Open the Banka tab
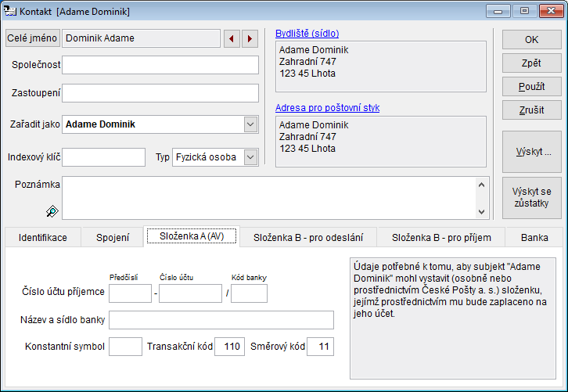568x392 pixels. 534,237
